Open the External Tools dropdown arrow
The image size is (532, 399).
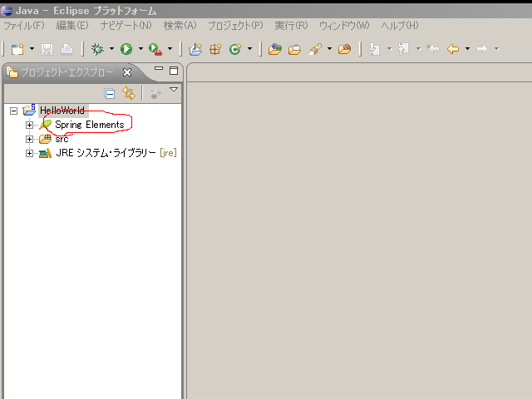coord(170,49)
